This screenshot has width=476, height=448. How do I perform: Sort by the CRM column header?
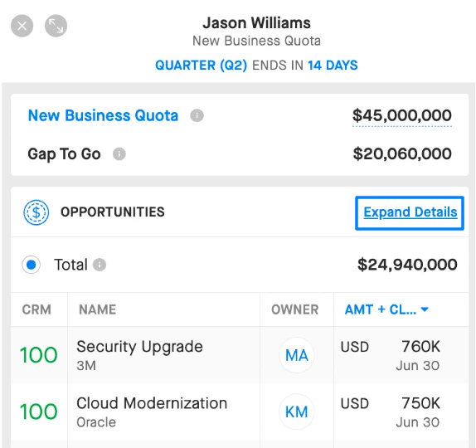click(36, 309)
